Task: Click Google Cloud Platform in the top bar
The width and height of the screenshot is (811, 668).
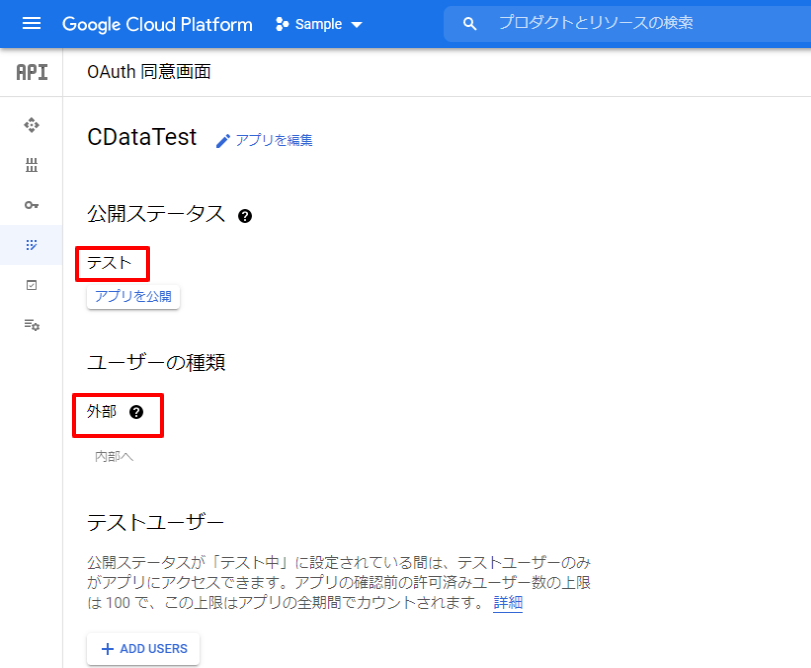Action: point(157,23)
